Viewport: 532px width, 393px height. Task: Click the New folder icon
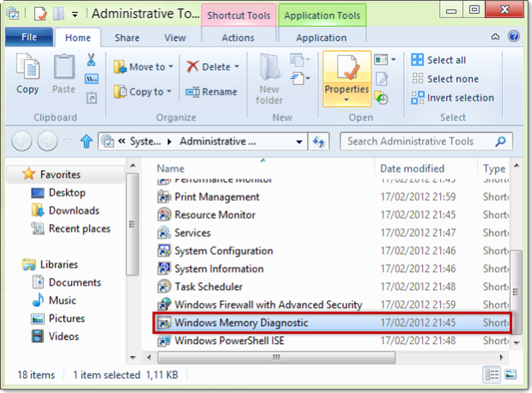[269, 67]
